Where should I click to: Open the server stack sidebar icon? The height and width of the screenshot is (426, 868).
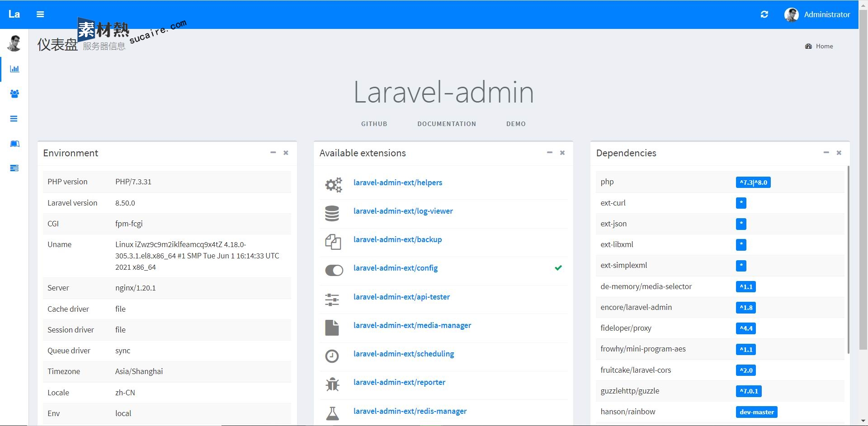point(14,168)
